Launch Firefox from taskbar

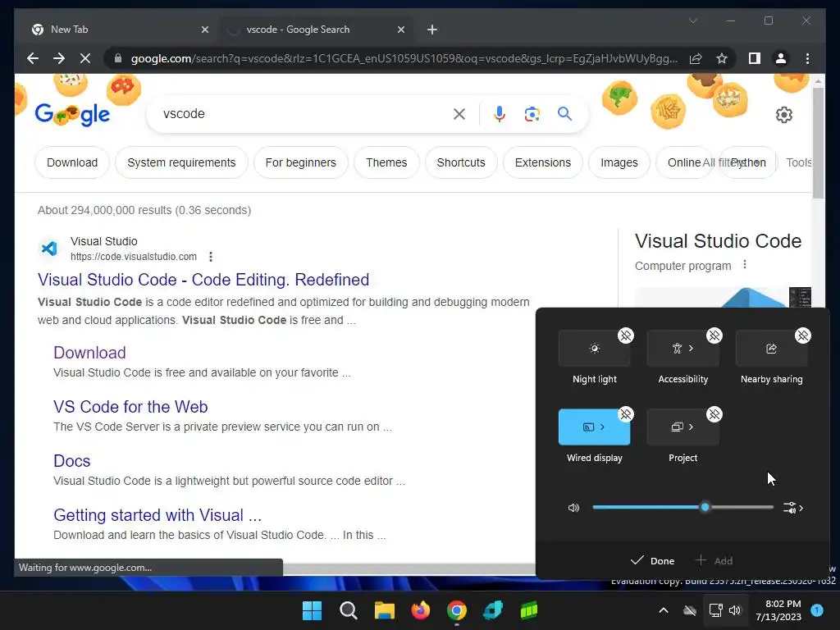[x=421, y=610]
